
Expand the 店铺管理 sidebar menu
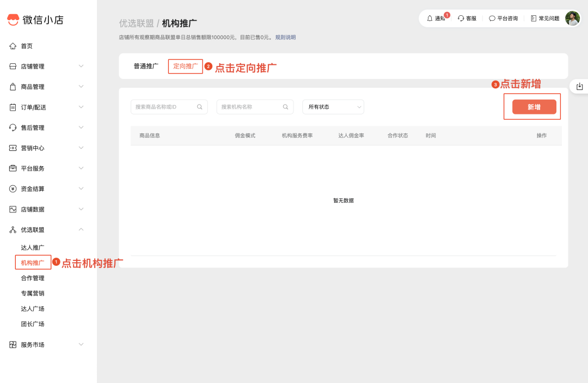(x=81, y=66)
